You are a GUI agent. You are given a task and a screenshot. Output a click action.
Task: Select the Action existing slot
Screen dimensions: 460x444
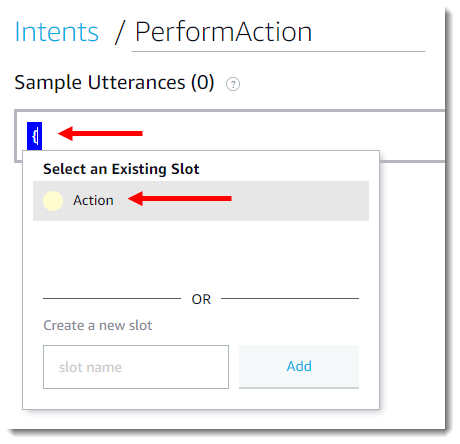[x=201, y=201]
